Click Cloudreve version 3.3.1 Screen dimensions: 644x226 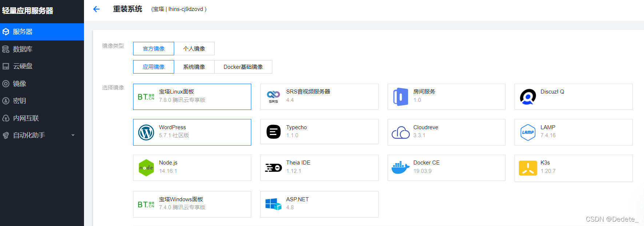[419, 135]
